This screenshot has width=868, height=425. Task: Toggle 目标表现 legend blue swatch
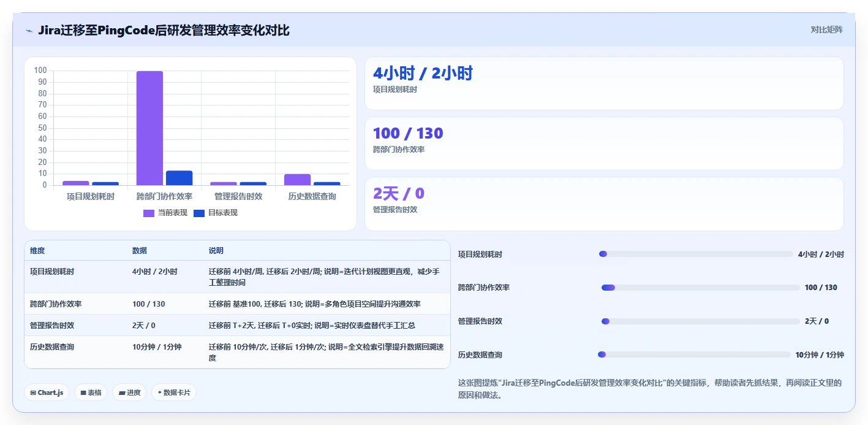point(199,213)
